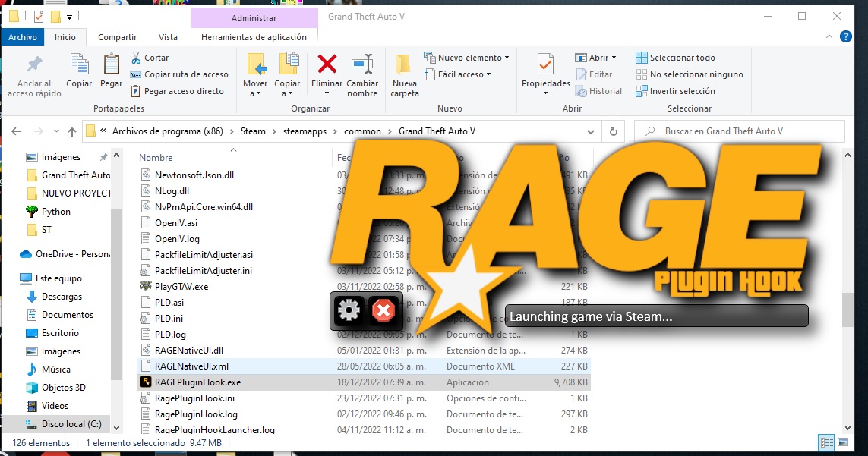
Task: Switch to the Compartir tab
Action: [117, 37]
